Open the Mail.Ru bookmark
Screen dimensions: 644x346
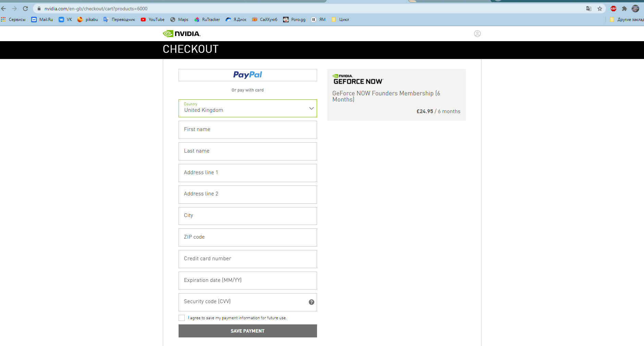click(x=42, y=20)
